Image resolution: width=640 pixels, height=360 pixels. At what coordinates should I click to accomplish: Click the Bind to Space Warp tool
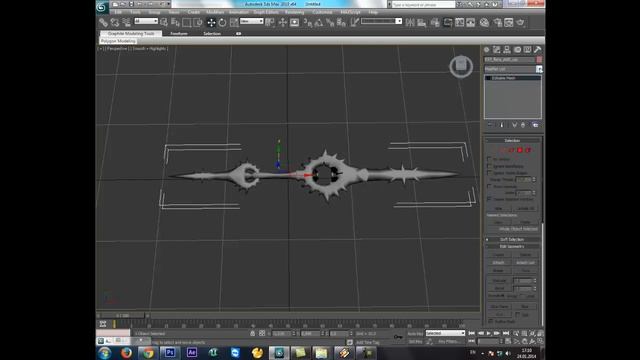[x=126, y=22]
